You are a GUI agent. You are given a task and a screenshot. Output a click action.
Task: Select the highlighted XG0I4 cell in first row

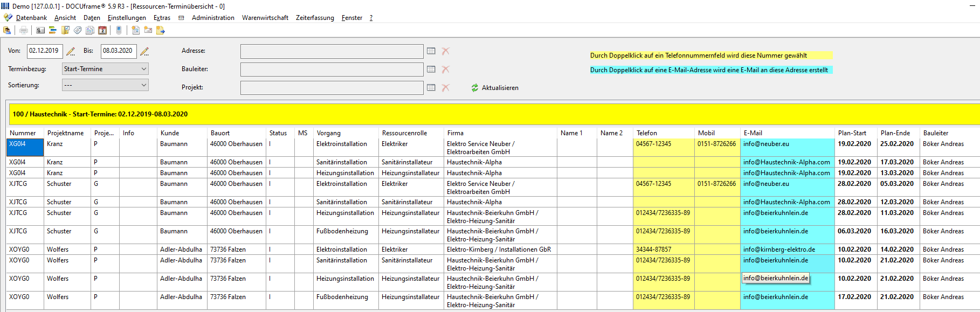pos(25,148)
